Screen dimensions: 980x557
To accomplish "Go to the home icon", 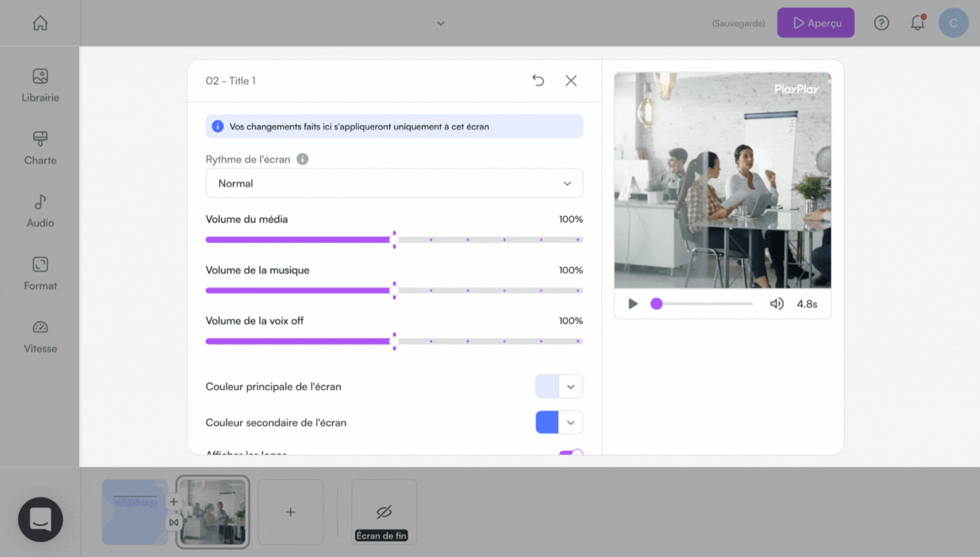I will pyautogui.click(x=40, y=23).
